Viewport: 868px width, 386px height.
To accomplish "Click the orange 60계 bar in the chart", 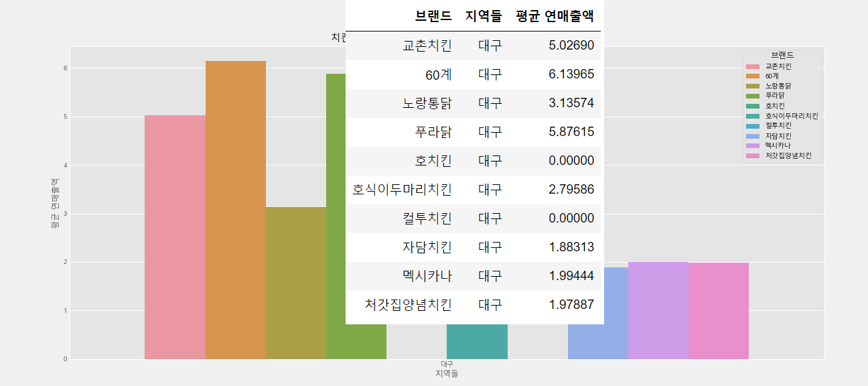I will [x=236, y=210].
